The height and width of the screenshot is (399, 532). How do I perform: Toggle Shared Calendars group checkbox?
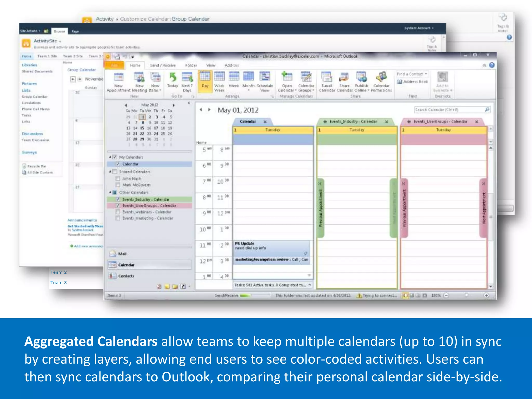pyautogui.click(x=115, y=172)
